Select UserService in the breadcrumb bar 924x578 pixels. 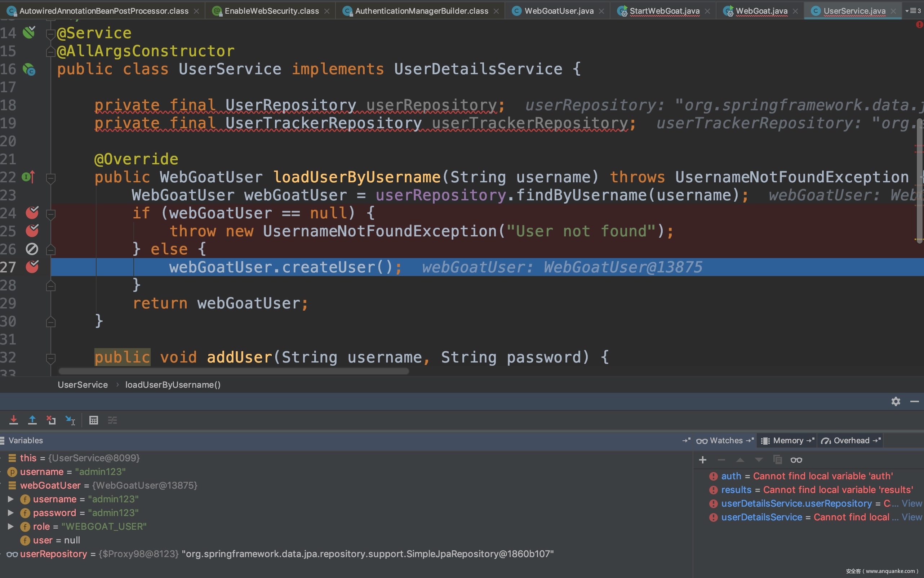click(83, 384)
